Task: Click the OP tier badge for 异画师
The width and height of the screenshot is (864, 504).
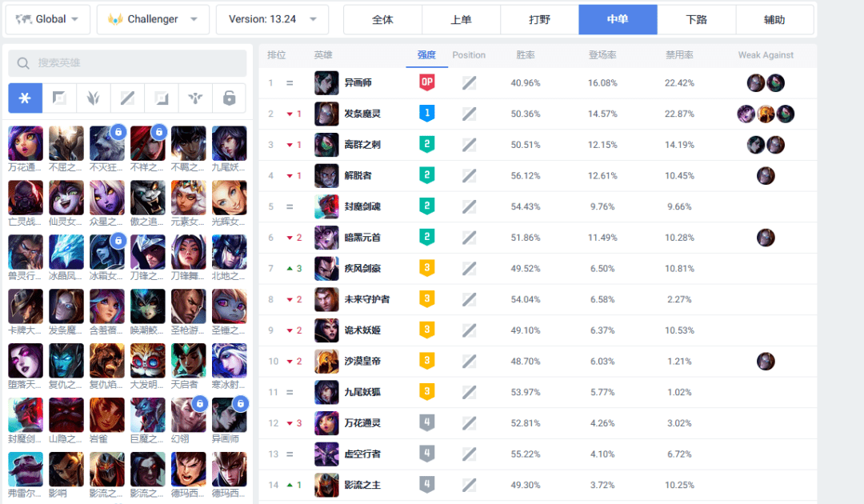Action: click(426, 82)
